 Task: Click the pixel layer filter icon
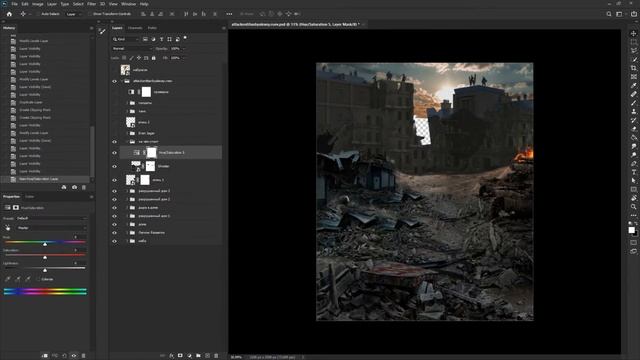click(145, 39)
